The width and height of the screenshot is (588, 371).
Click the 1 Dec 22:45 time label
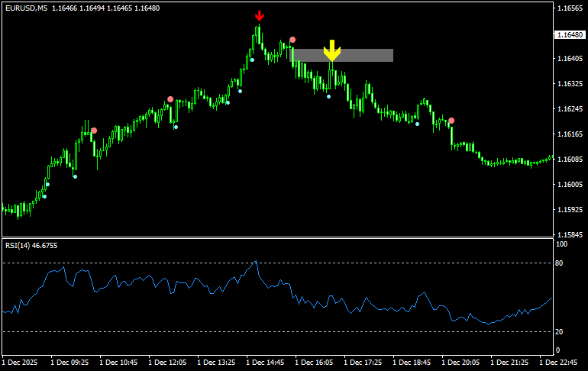click(x=561, y=362)
